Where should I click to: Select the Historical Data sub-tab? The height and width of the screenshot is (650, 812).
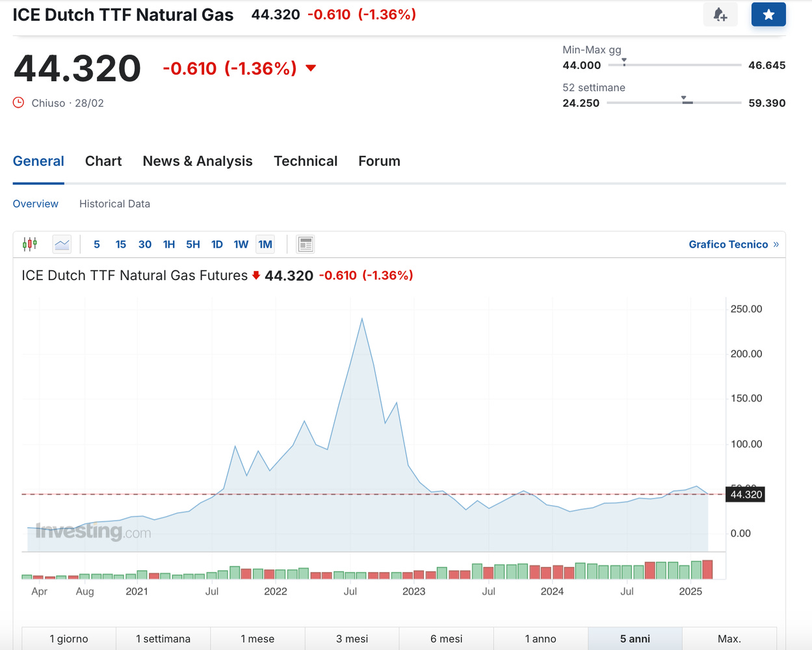(114, 204)
